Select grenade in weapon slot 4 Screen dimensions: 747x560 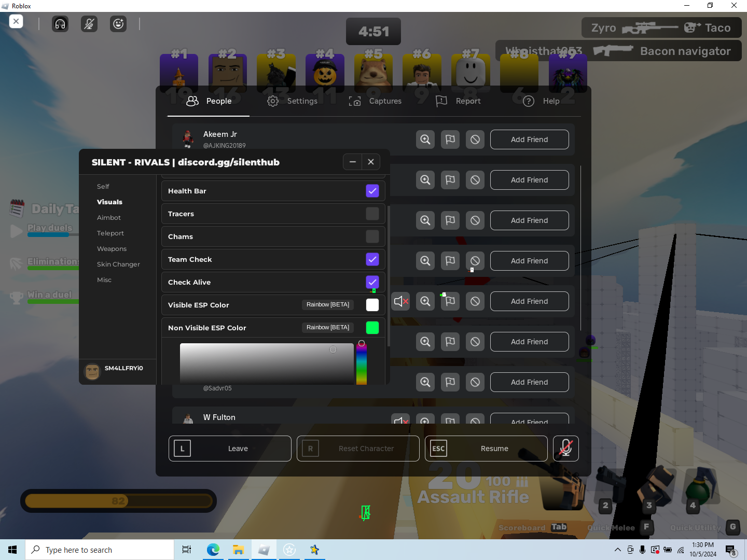(700, 487)
